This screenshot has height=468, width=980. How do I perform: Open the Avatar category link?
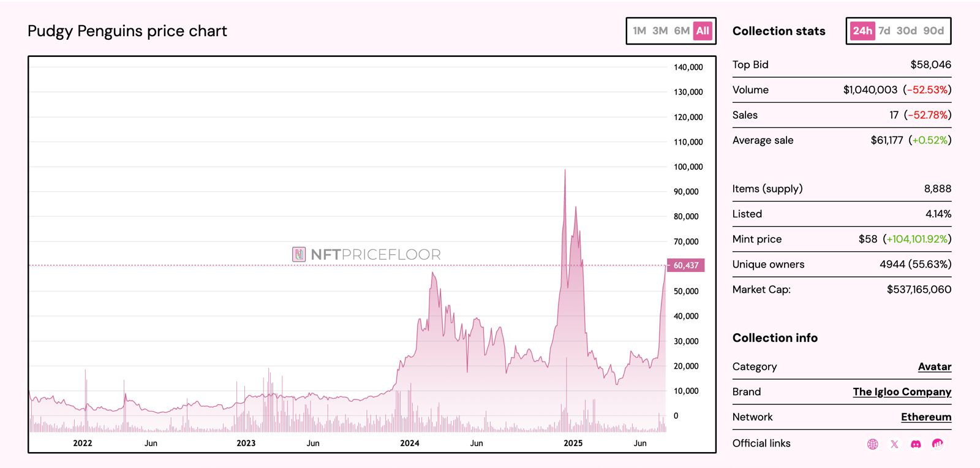coord(935,367)
